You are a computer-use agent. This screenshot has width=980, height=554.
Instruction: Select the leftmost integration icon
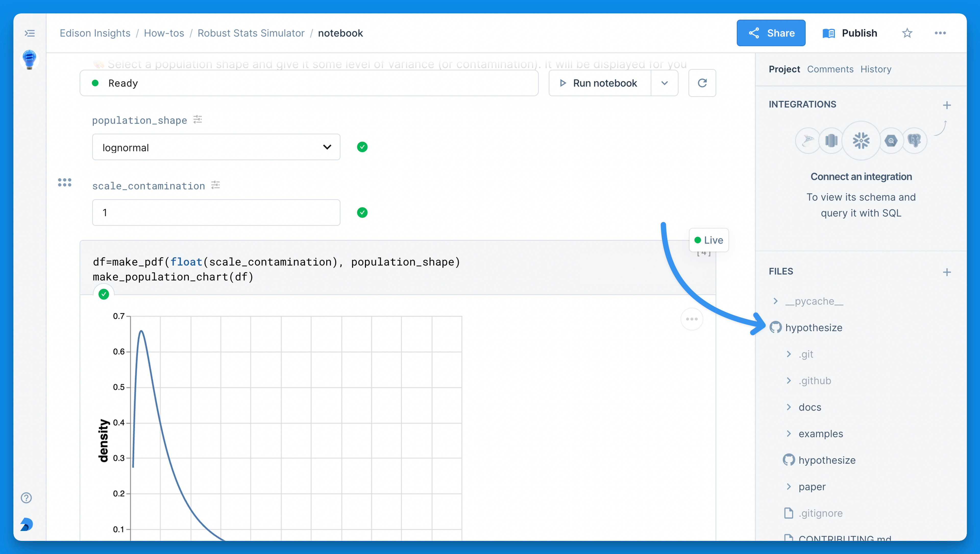point(807,140)
